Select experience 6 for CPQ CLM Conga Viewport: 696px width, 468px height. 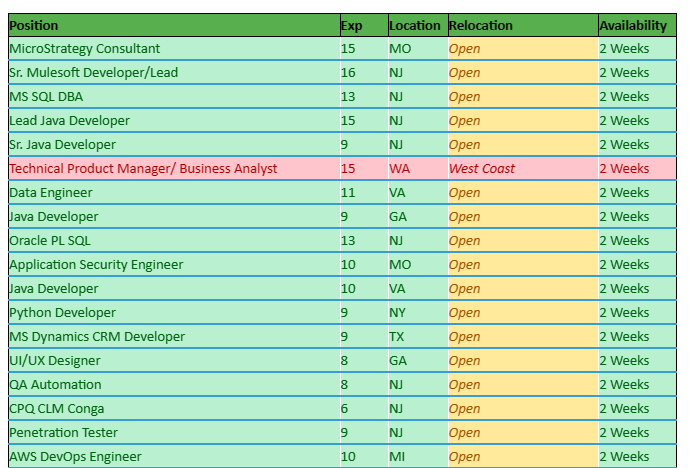(364, 408)
